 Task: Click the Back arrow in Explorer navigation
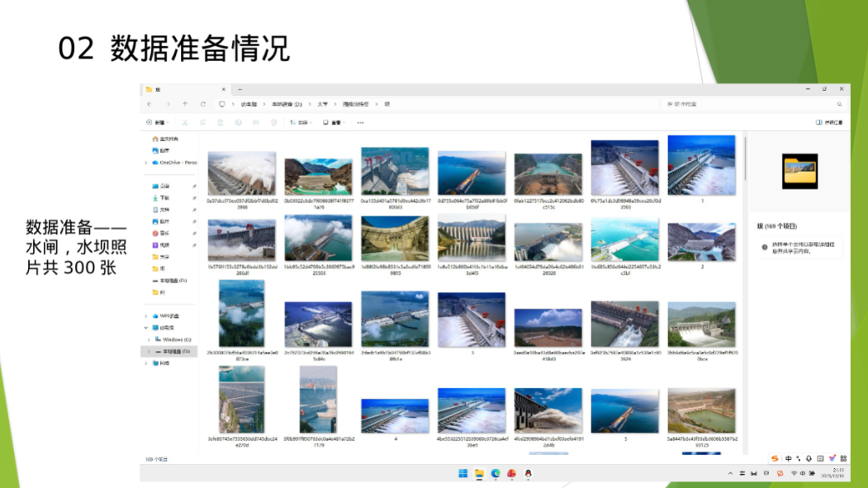149,105
